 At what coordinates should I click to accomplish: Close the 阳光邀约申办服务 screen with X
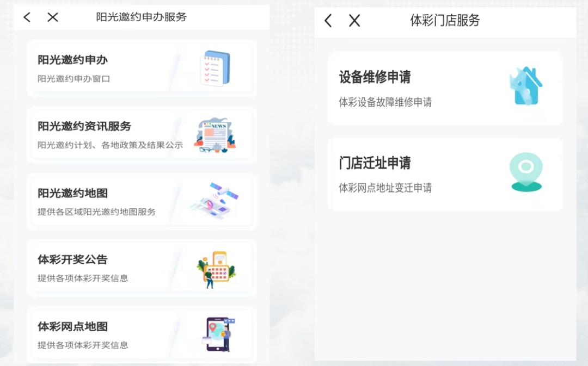tap(53, 17)
